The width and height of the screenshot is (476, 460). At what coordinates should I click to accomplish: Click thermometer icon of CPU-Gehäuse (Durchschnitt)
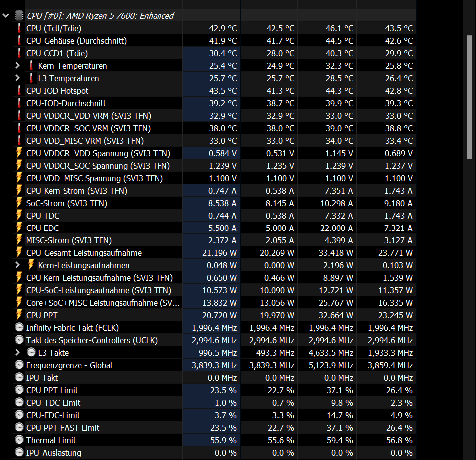point(19,41)
